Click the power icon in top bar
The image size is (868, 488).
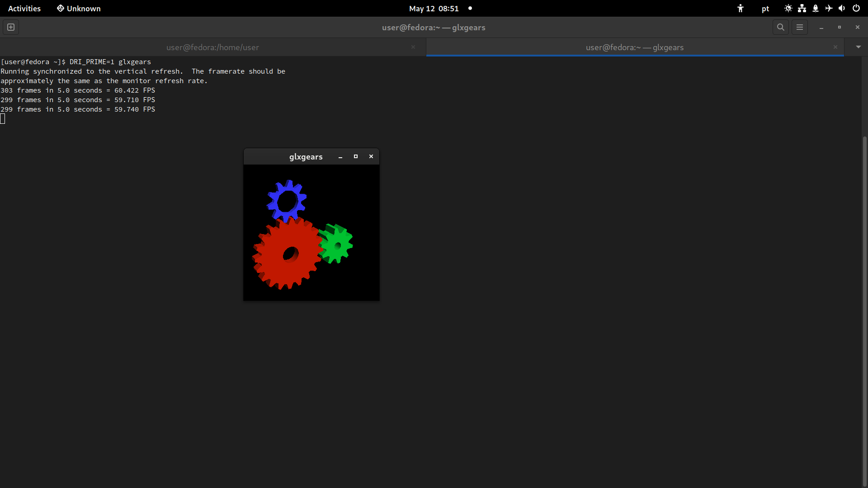click(856, 9)
